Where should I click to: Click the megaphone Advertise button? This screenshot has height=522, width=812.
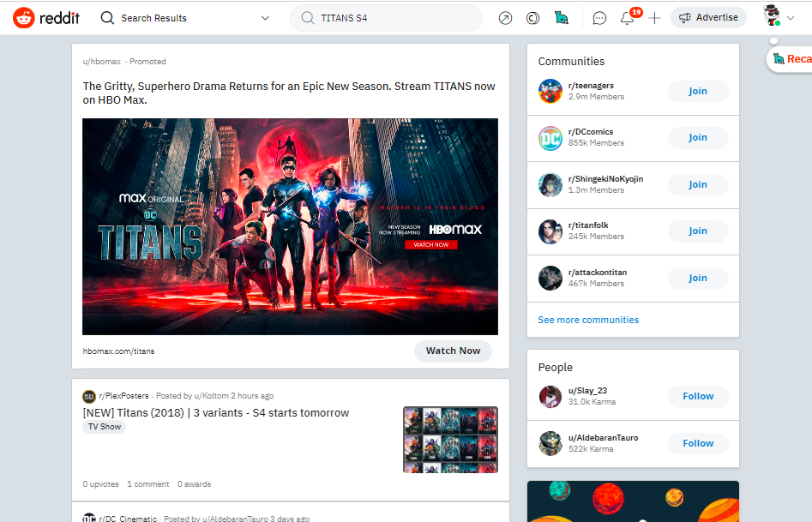tap(708, 18)
